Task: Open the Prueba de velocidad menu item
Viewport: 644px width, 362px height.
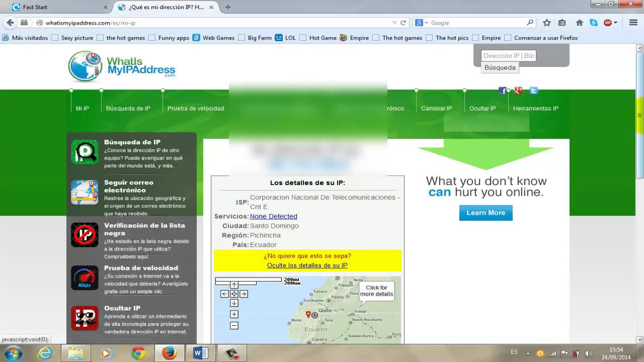Action: pyautogui.click(x=196, y=108)
